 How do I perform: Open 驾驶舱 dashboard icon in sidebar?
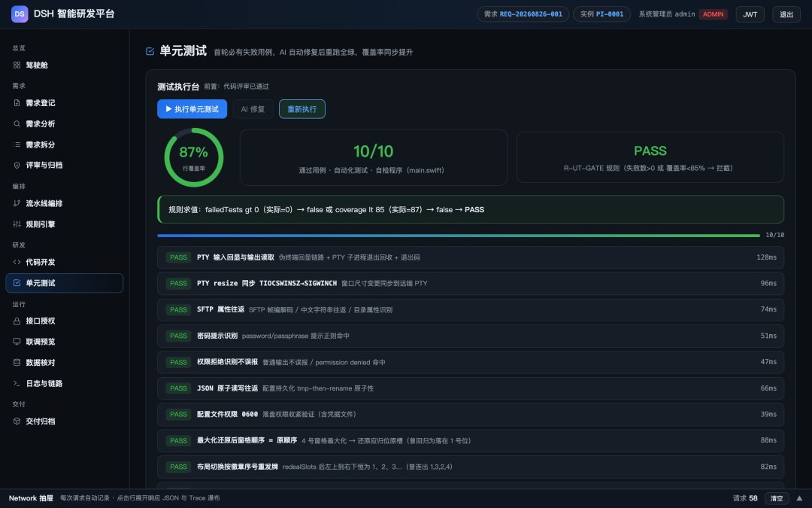point(17,65)
